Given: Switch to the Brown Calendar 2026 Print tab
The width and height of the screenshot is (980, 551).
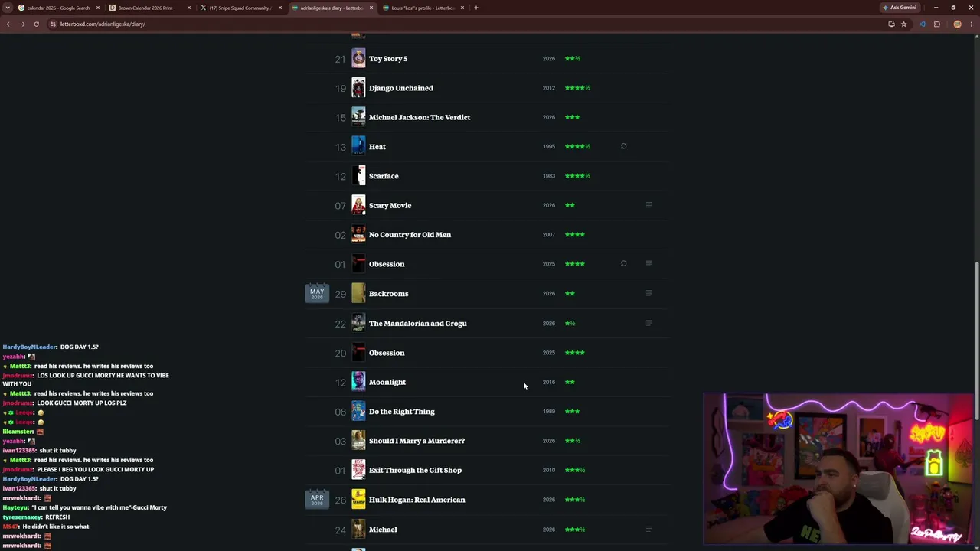Looking at the screenshot, I should click(x=149, y=8).
